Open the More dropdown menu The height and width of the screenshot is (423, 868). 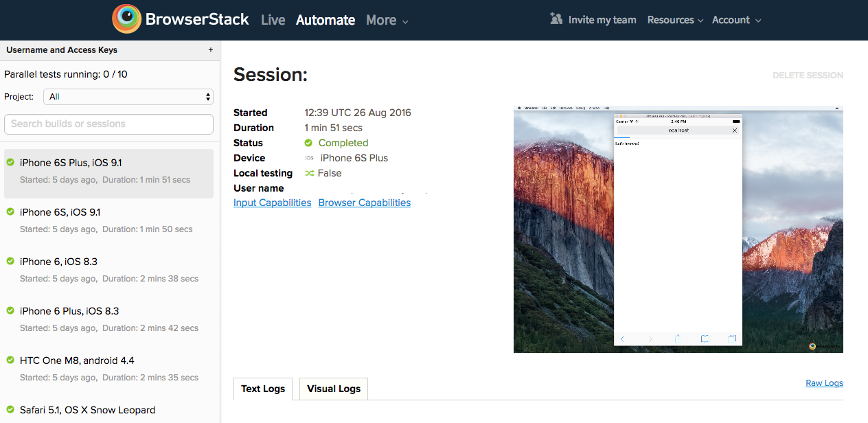pos(387,21)
